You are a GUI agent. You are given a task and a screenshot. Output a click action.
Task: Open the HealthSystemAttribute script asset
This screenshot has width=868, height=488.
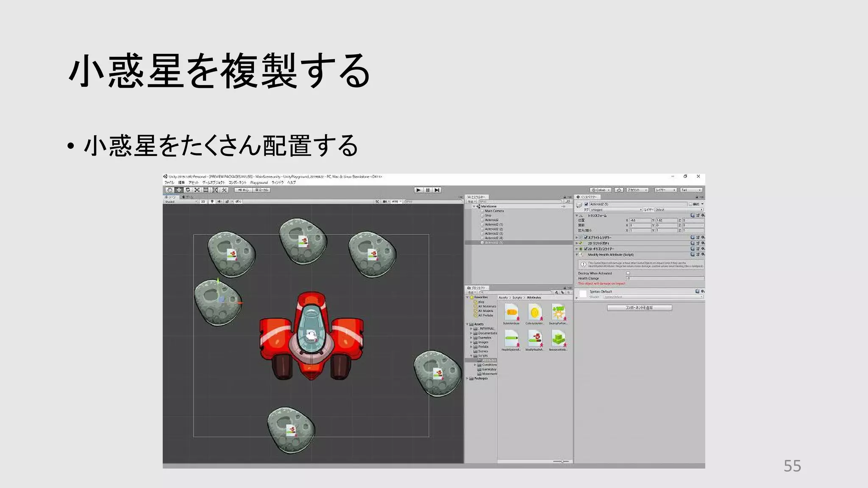coord(512,341)
